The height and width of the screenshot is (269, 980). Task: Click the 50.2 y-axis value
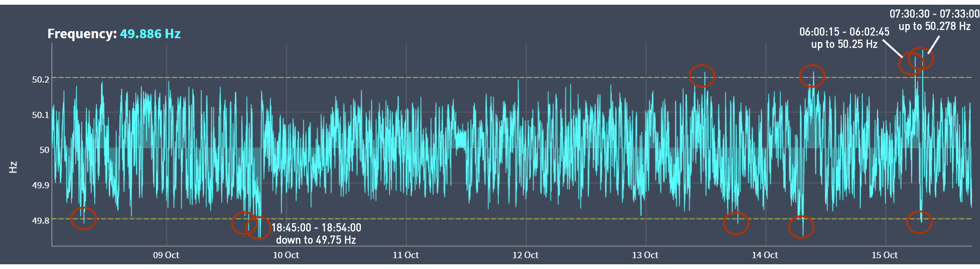[x=41, y=79]
